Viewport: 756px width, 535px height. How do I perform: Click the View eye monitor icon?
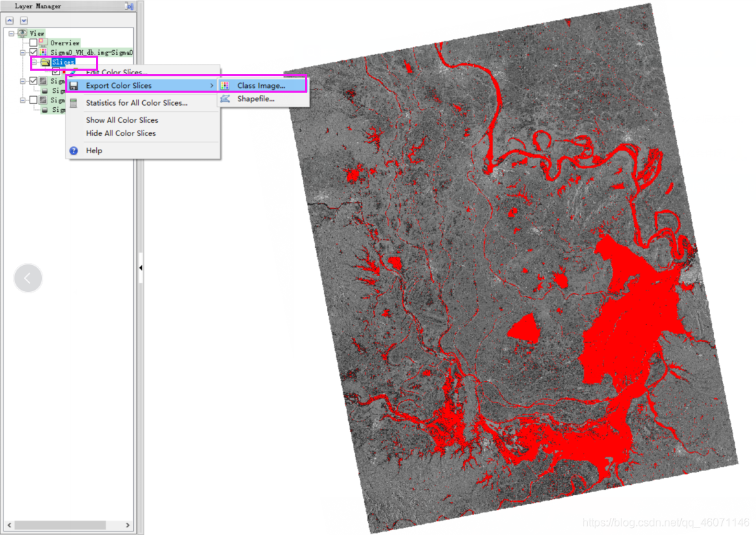pyautogui.click(x=22, y=33)
